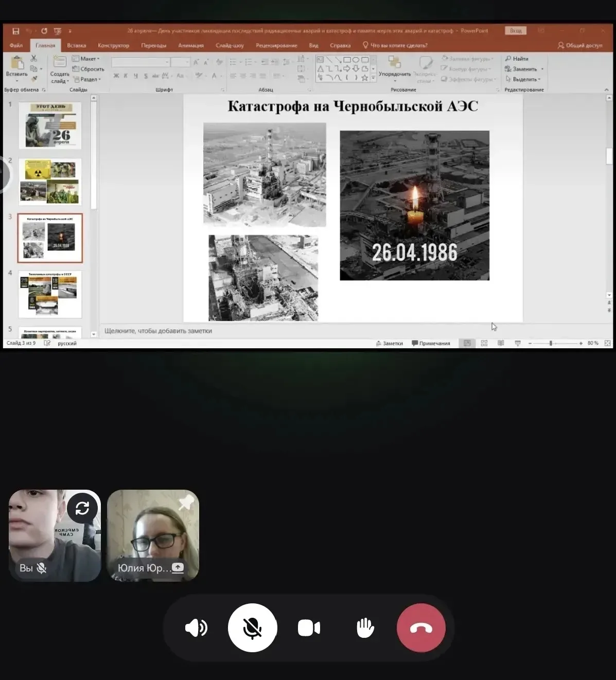Click the Save icon in PowerPoint title bar
The height and width of the screenshot is (680, 616).
coord(15,31)
